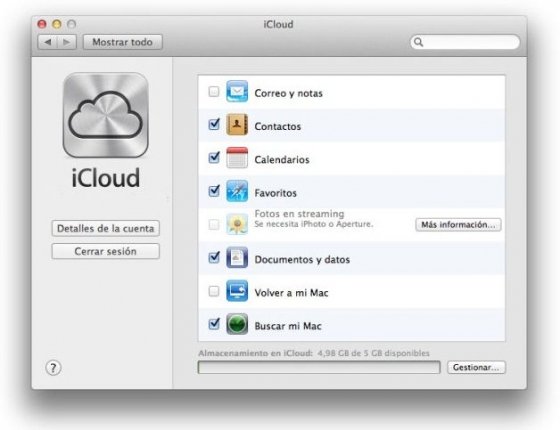
Task: Uncheck the Contactos checkbox
Action: (x=214, y=124)
